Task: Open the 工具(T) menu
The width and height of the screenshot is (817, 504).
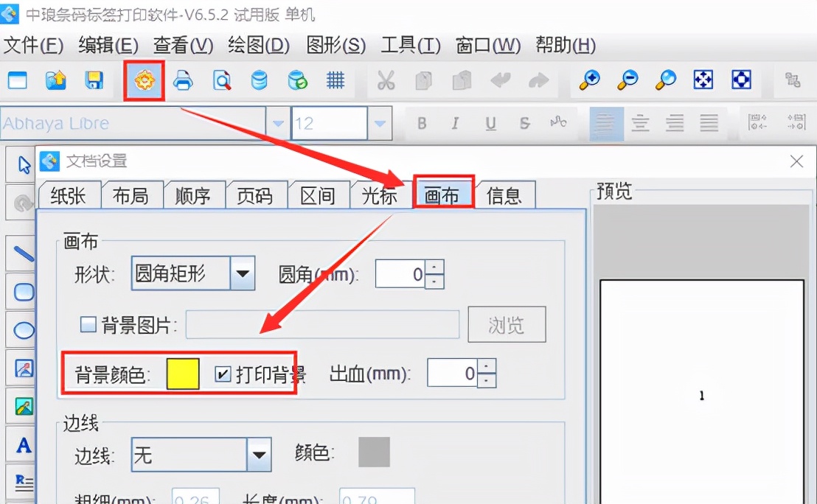Action: pyautogui.click(x=411, y=45)
